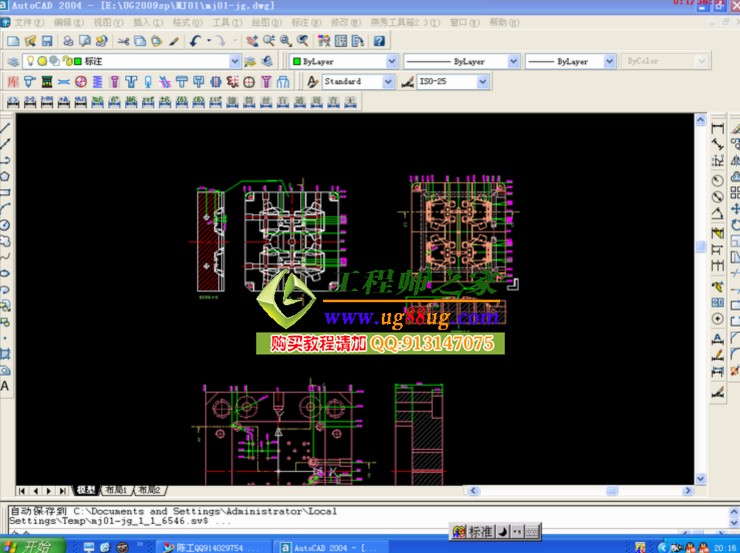Viewport: 740px width, 553px height.
Task: Open the Undo history dropdown arrow
Action: [209, 41]
